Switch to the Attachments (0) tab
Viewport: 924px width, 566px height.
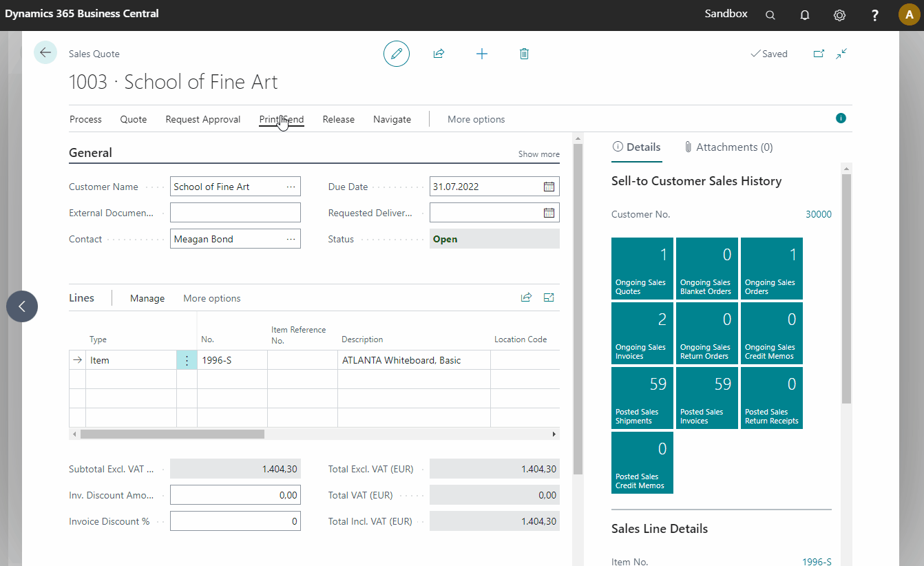pos(728,147)
